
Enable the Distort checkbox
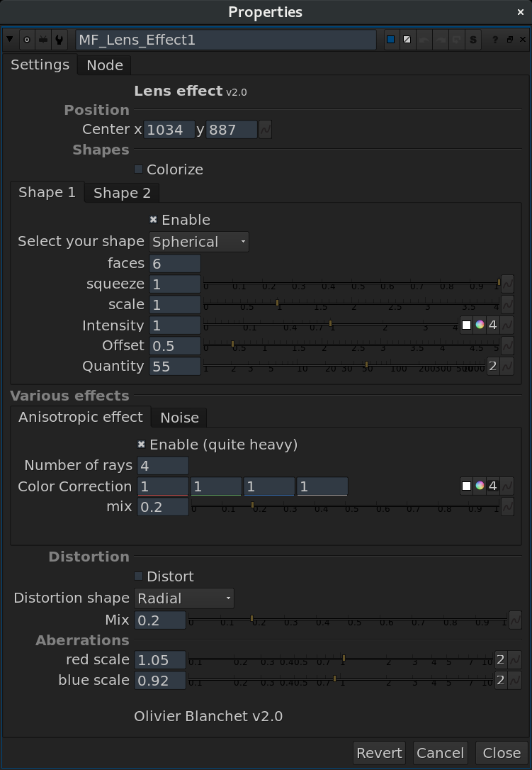click(x=139, y=576)
